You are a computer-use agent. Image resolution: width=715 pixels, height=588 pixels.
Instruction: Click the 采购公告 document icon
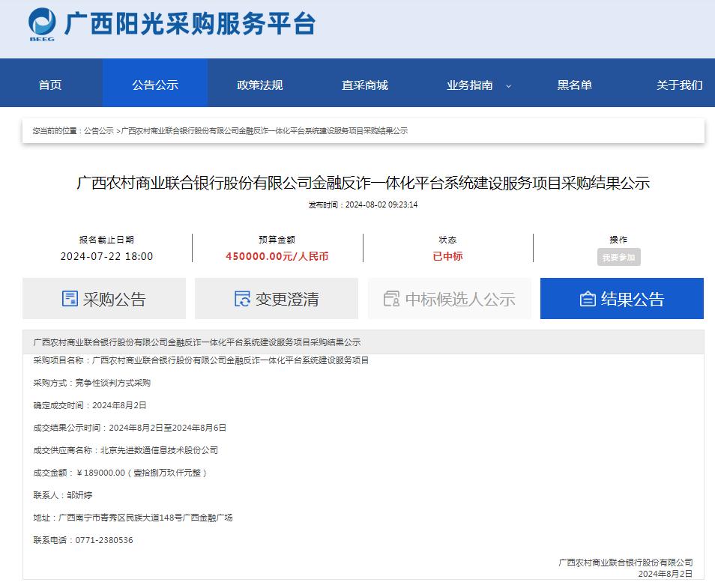(x=70, y=299)
